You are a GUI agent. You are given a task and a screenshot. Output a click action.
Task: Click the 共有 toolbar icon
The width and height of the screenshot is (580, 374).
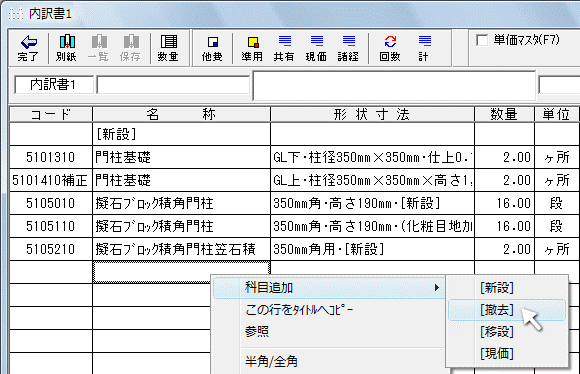(285, 40)
